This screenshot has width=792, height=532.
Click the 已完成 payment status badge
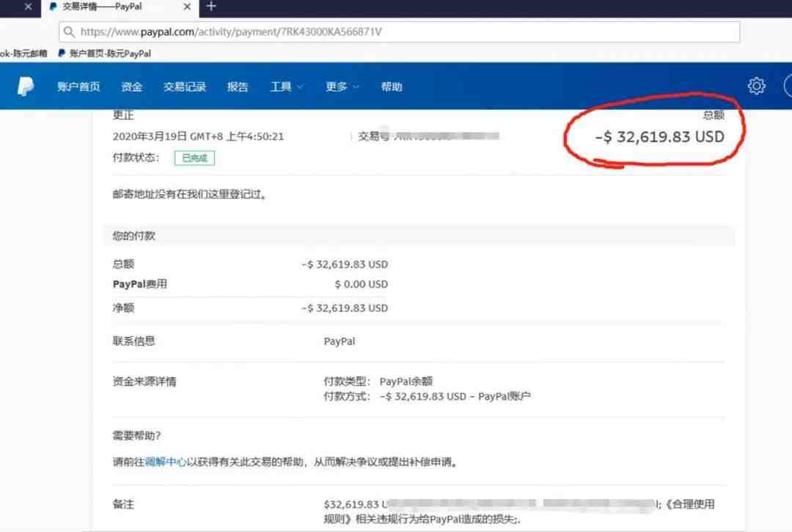click(x=194, y=158)
